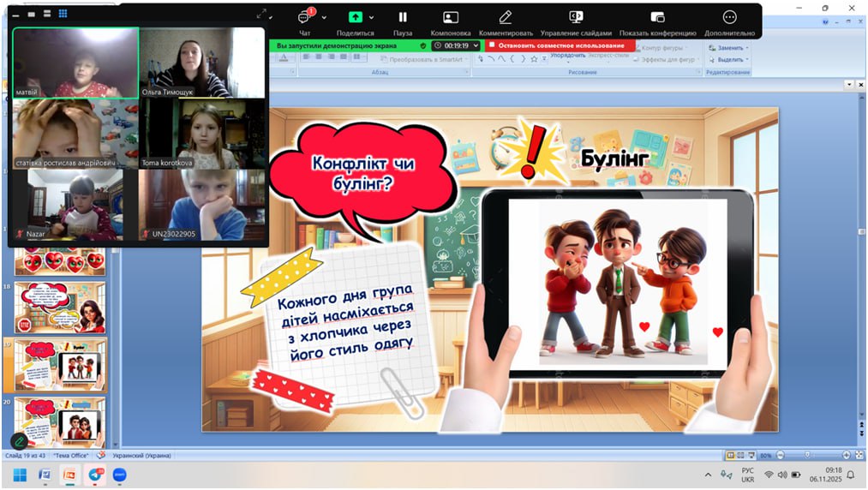
Task: Open slide control (Управление слайдами)
Action: (576, 19)
